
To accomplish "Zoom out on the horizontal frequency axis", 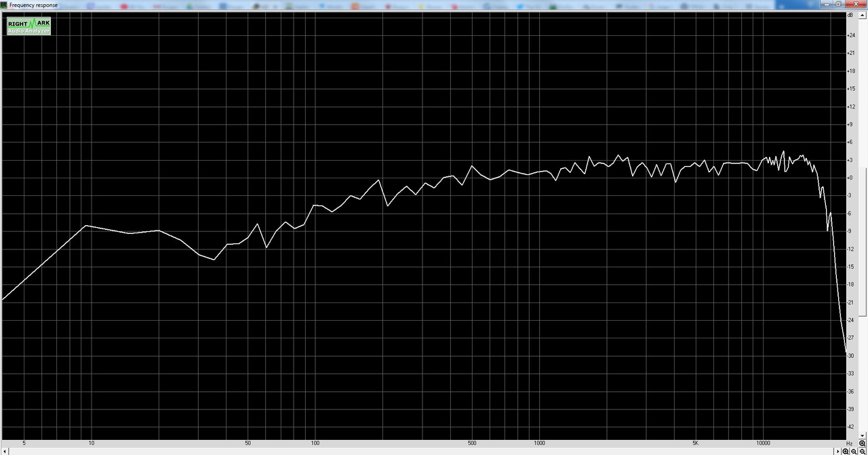I will point(854,451).
